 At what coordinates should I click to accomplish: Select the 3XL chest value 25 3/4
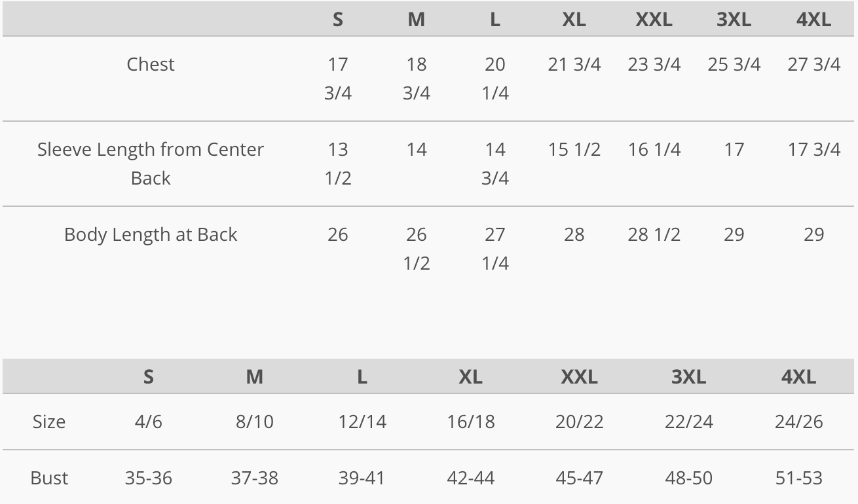click(x=734, y=64)
